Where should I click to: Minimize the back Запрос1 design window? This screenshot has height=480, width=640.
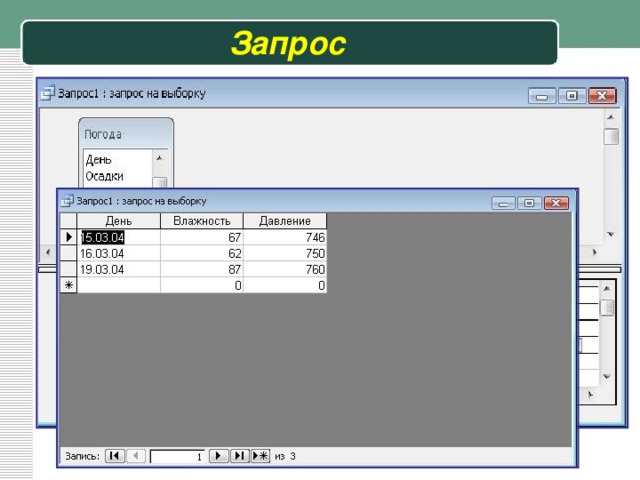click(543, 96)
